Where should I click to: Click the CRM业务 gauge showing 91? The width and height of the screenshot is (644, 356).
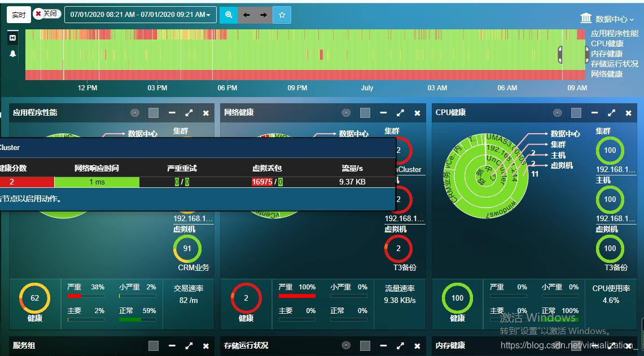point(187,248)
